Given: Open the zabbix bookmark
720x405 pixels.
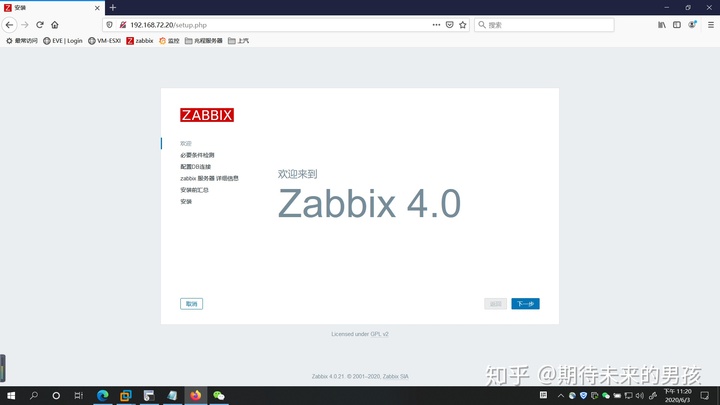Looking at the screenshot, I should click(140, 41).
